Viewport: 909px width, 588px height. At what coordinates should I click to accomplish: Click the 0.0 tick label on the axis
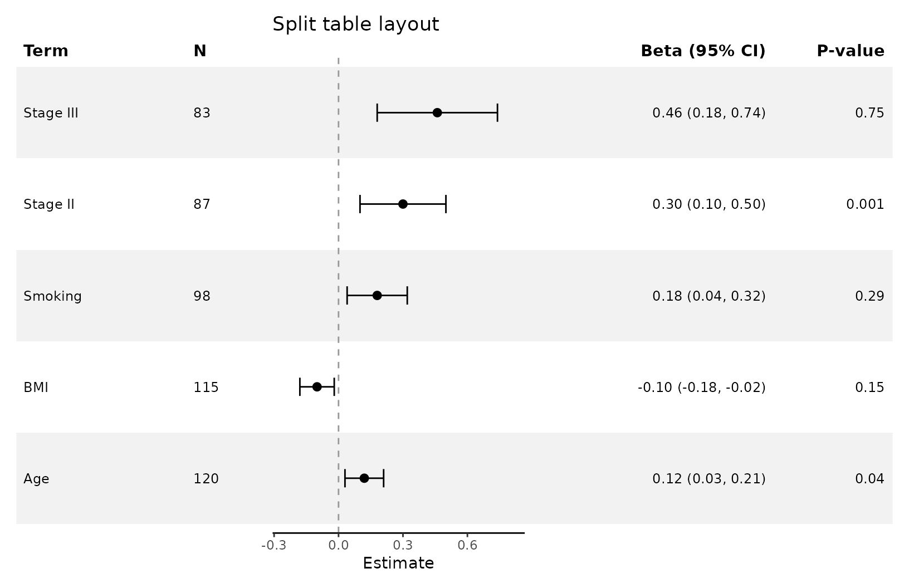338,546
